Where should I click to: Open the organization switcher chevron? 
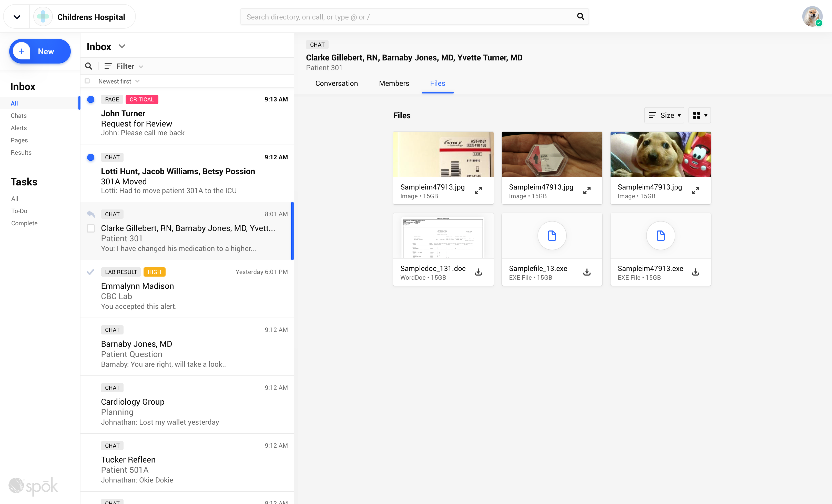(17, 17)
